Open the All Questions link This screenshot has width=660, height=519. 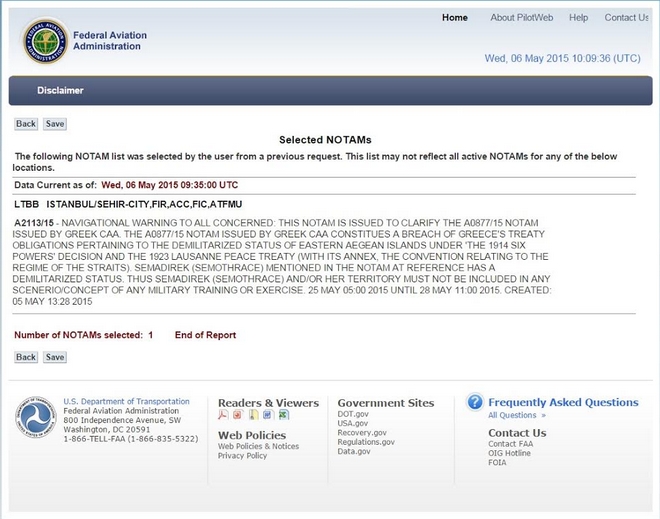[x=516, y=415]
